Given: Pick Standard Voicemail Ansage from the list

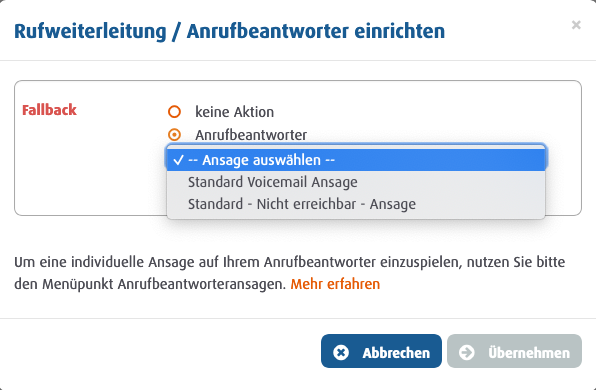Looking at the screenshot, I should (356, 182).
